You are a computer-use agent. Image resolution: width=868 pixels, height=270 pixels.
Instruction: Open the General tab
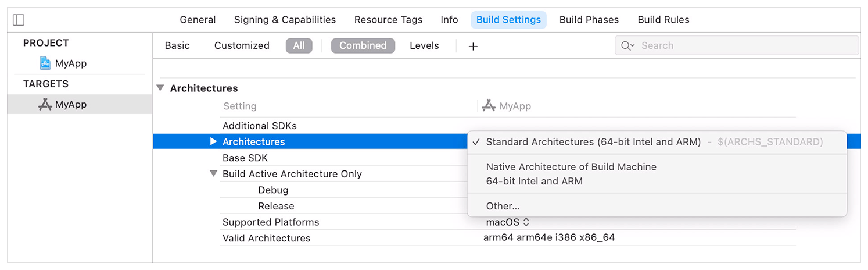(198, 20)
